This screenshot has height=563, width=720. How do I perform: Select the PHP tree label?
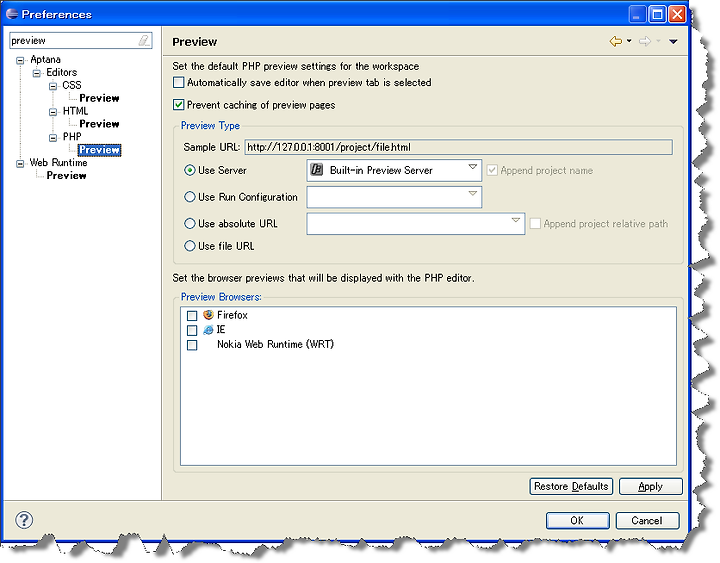[72, 137]
